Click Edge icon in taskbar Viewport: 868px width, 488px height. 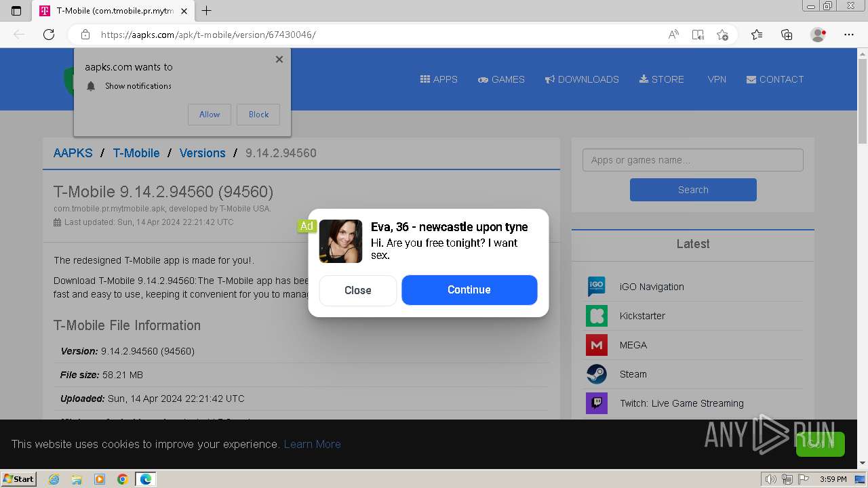146,479
